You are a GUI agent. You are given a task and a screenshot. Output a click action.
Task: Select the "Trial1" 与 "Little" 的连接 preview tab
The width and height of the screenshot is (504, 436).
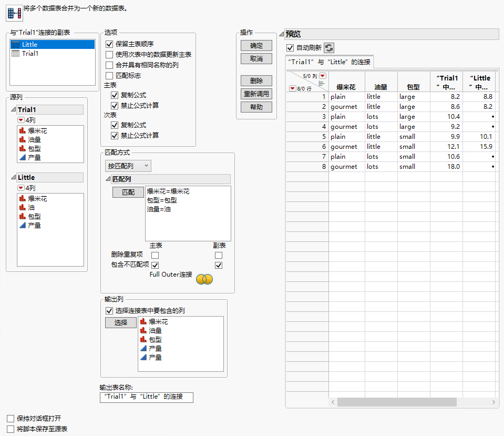click(x=330, y=62)
